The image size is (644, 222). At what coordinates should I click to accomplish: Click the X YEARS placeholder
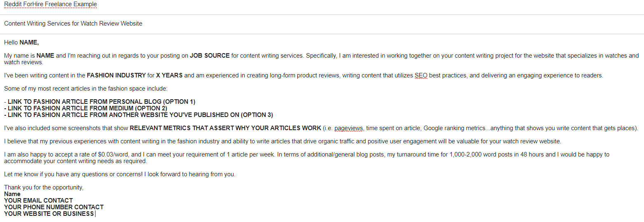tap(169, 75)
